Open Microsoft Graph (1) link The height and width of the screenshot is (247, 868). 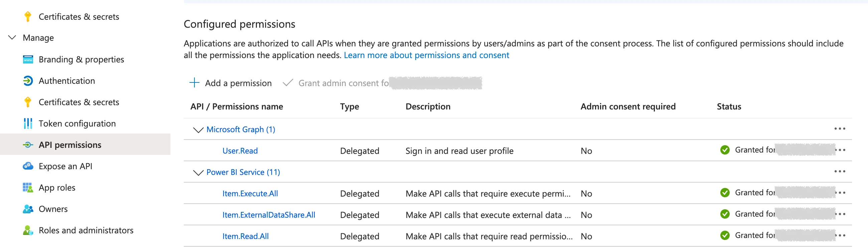pos(241,129)
